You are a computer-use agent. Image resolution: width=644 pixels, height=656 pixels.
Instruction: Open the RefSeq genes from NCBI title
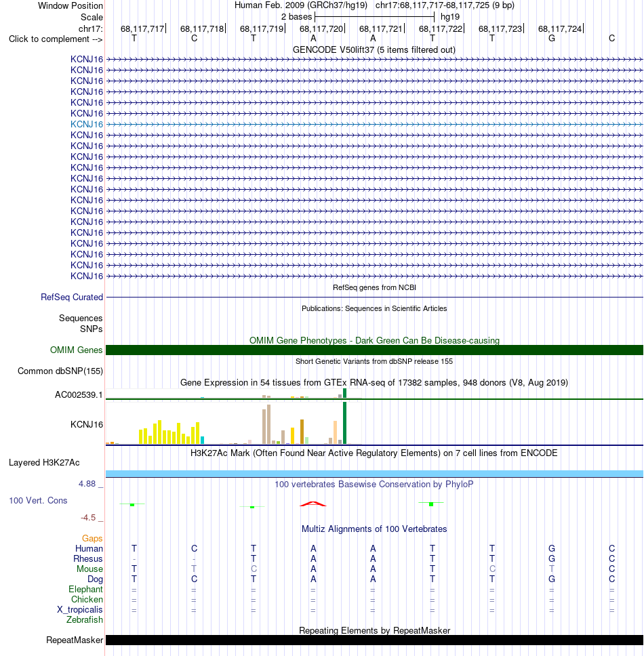tap(374, 287)
